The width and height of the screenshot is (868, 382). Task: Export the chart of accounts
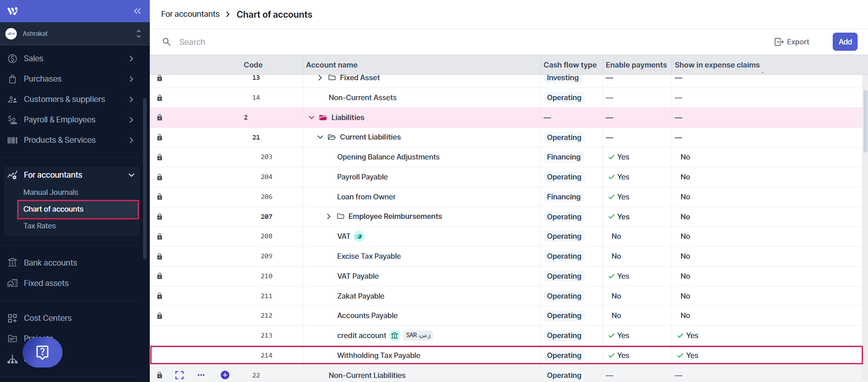tap(792, 42)
